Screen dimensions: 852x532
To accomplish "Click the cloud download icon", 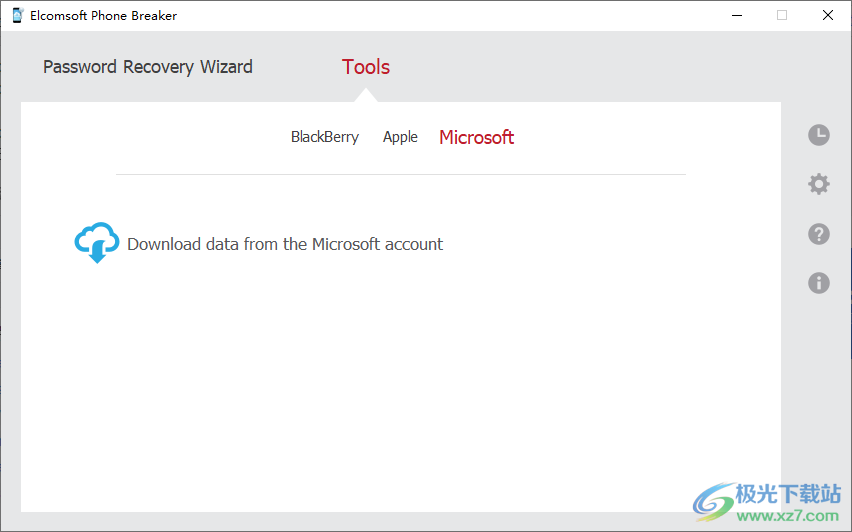I will [97, 242].
